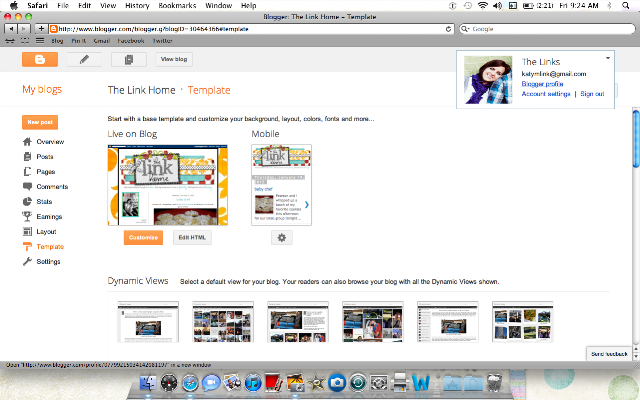Viewport: 640px width, 400px height.
Task: Open Trash in the Dock
Action: click(494, 383)
